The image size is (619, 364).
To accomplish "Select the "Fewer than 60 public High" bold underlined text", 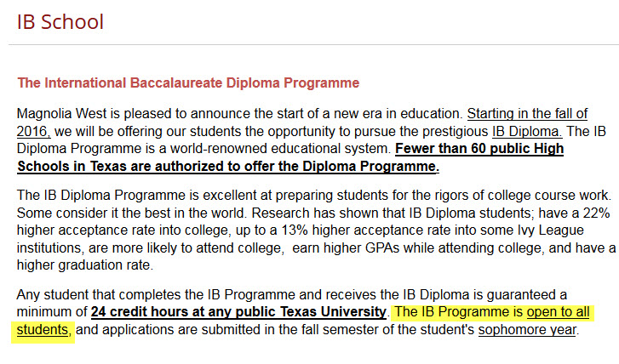I will [x=479, y=149].
